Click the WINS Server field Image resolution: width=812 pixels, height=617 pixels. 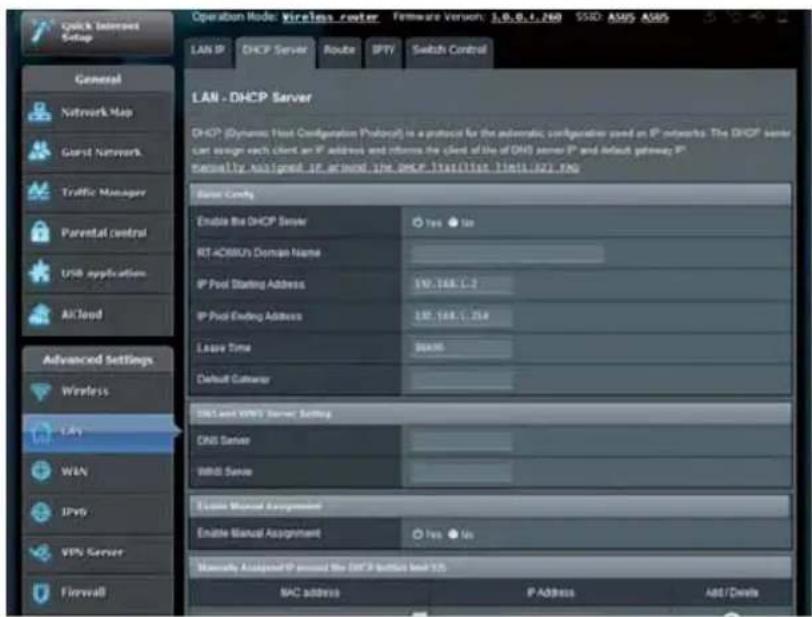point(461,472)
